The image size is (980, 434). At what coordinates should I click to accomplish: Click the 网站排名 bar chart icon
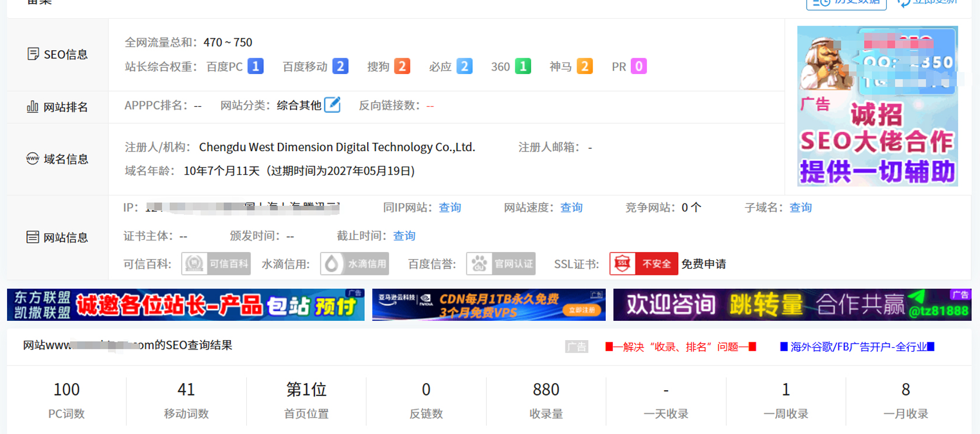[33, 107]
